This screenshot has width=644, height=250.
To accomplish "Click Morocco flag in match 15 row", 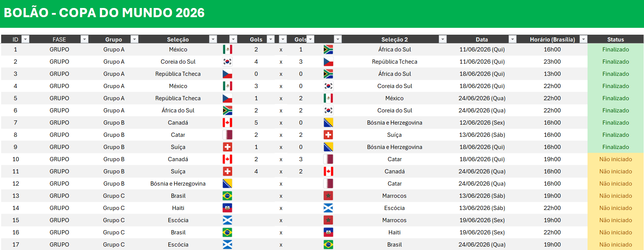I will [328, 220].
